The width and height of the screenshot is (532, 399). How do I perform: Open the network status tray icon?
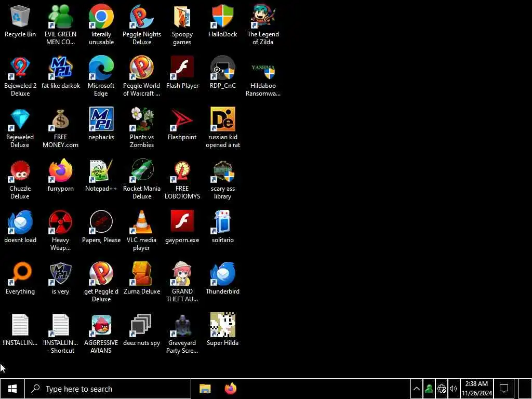click(442, 389)
